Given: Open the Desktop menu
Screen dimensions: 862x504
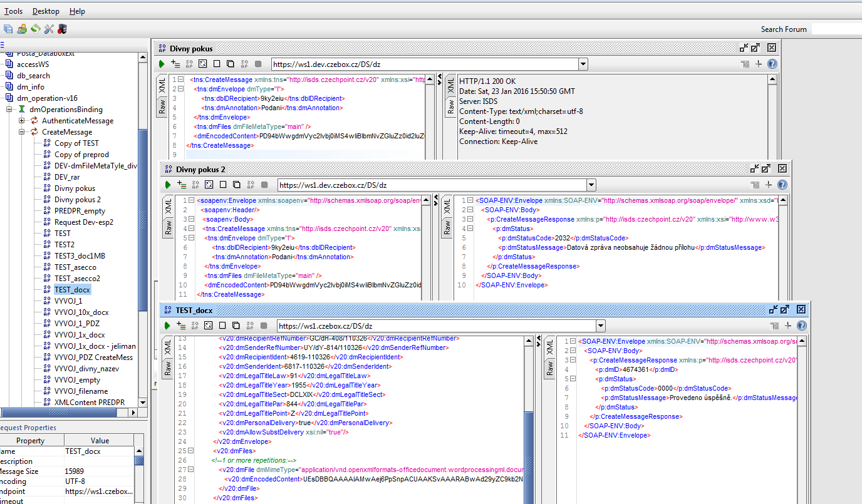Looking at the screenshot, I should point(46,11).
